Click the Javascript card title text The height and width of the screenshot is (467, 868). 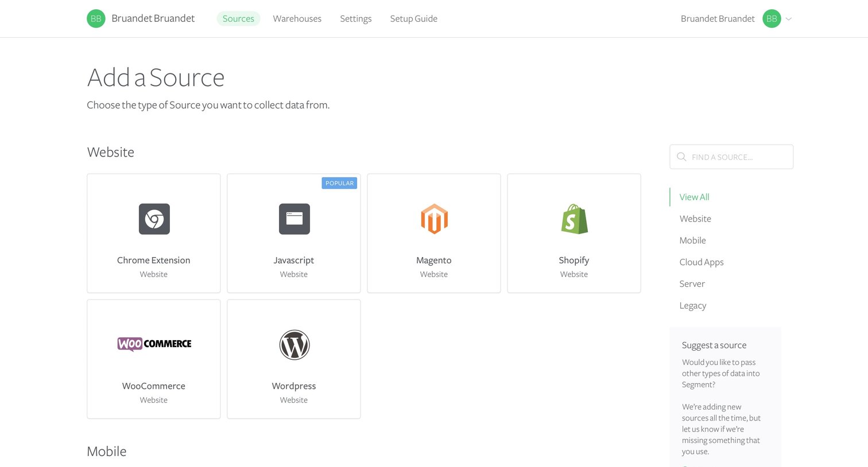pos(294,260)
